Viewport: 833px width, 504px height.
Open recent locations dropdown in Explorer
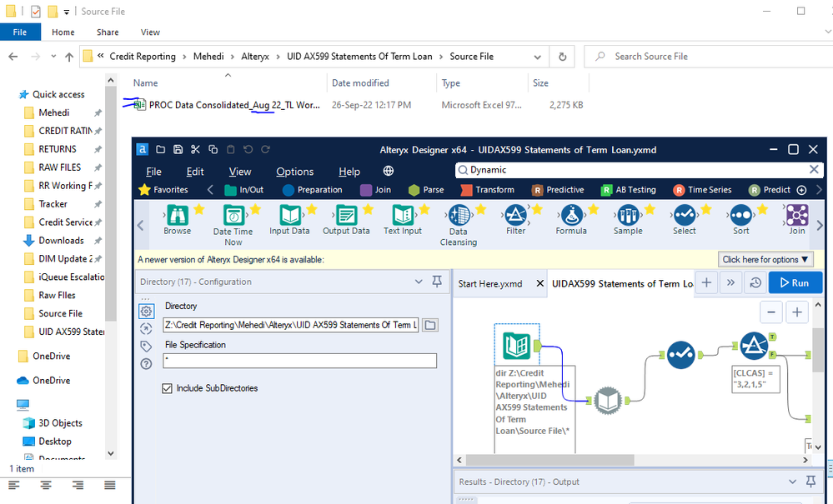pos(53,57)
